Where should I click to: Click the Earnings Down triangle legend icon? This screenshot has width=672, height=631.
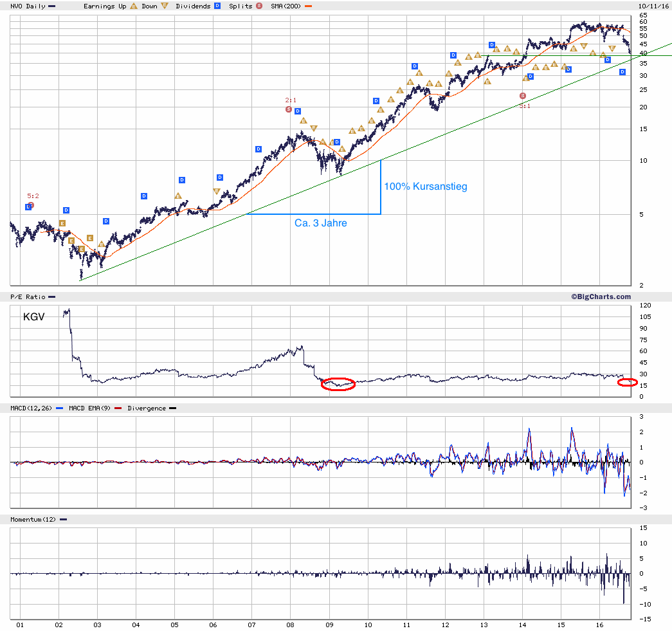(165, 6)
